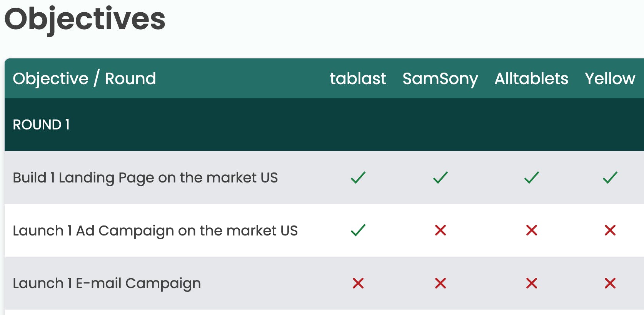Click tablast's red X for E-mail Campaign

(358, 283)
